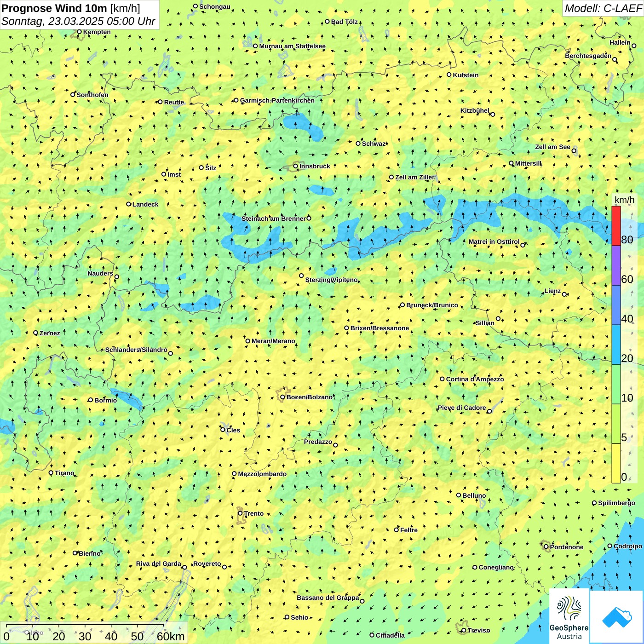
Task: Click the 'Steinach am Brenner' label
Action: (x=273, y=218)
